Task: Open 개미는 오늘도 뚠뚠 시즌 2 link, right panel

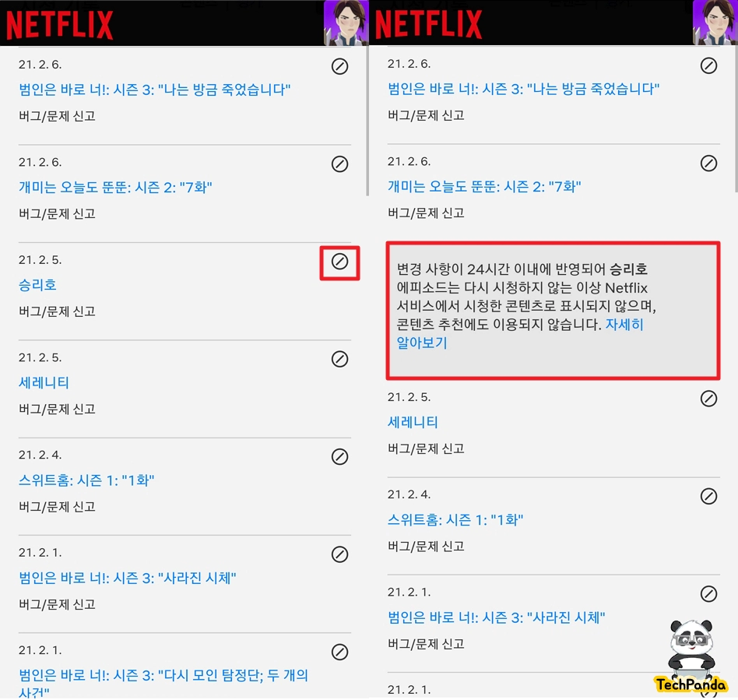Action: (x=484, y=186)
